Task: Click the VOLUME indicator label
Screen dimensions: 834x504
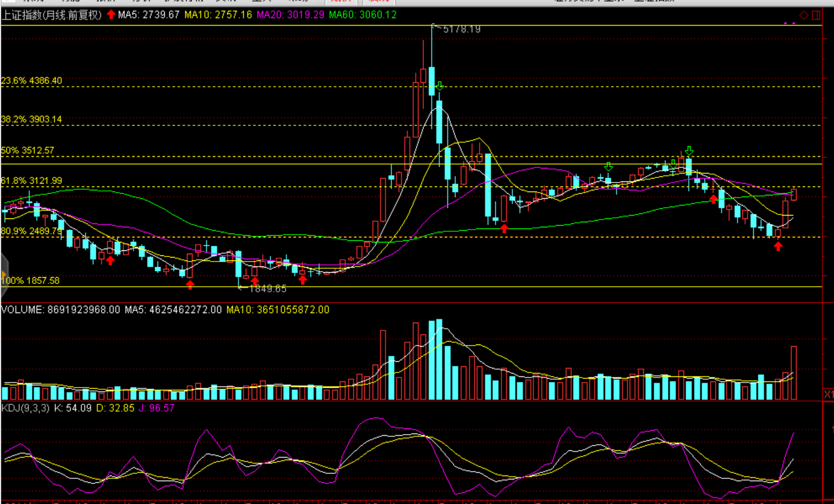Action: tap(22, 310)
